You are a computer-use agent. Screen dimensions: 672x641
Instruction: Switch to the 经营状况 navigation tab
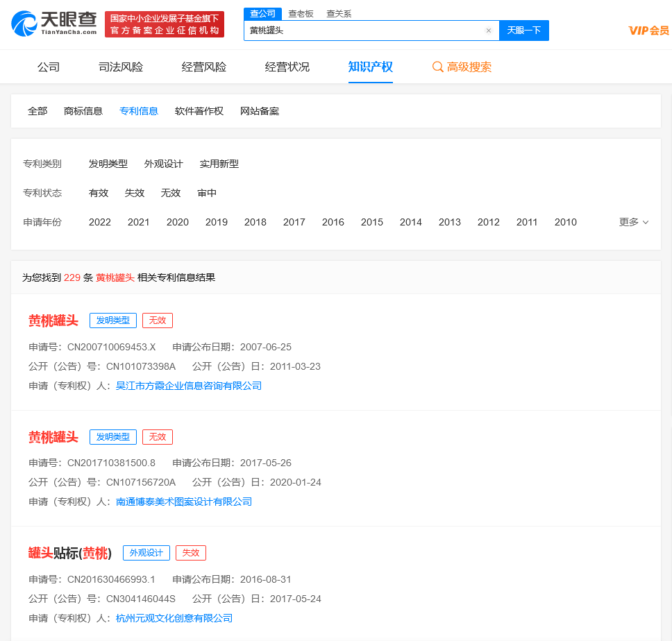pos(287,67)
